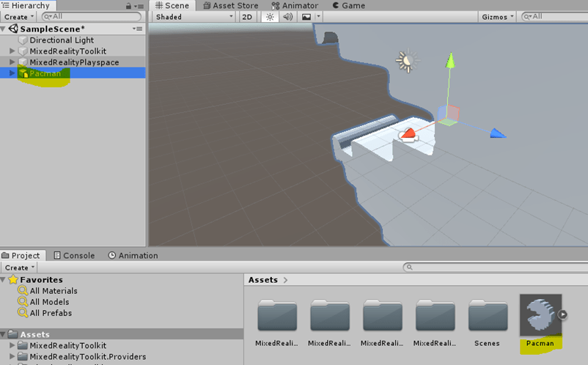Toggle scene audio with the speaker icon
Image resolution: width=588 pixels, height=365 pixels.
(x=288, y=17)
